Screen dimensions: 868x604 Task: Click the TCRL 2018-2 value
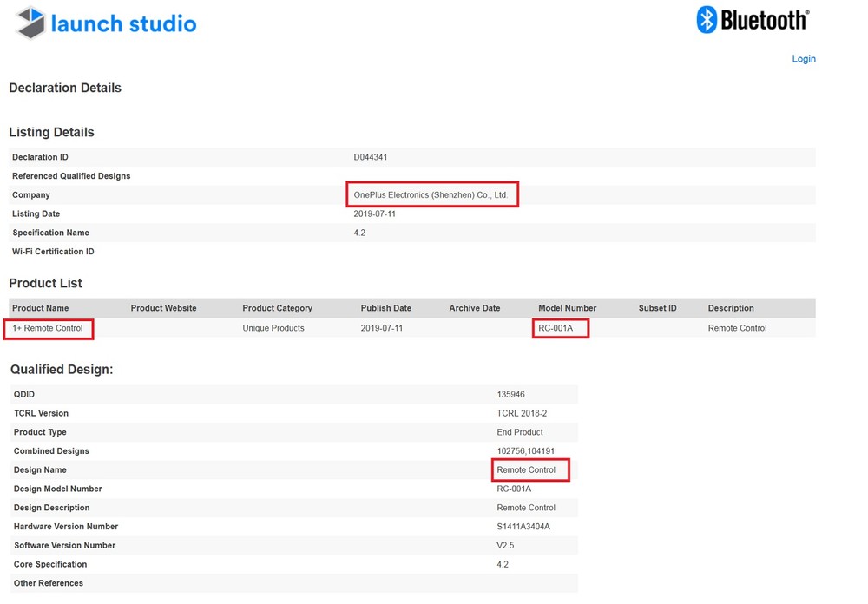522,414
